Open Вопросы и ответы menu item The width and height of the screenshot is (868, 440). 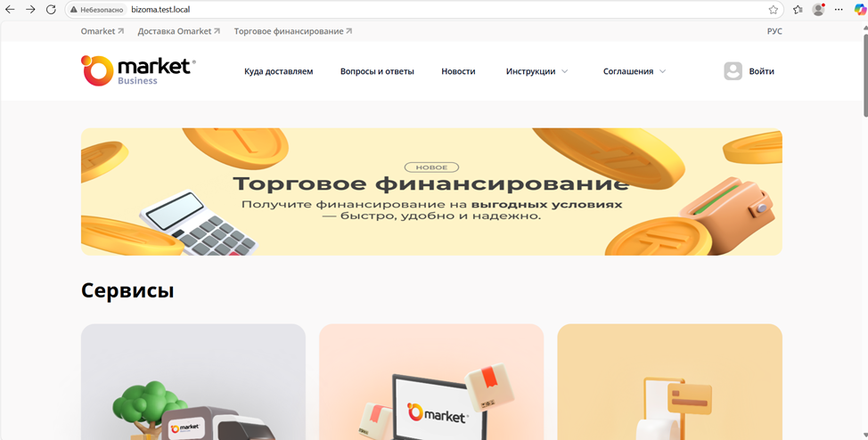(x=377, y=71)
